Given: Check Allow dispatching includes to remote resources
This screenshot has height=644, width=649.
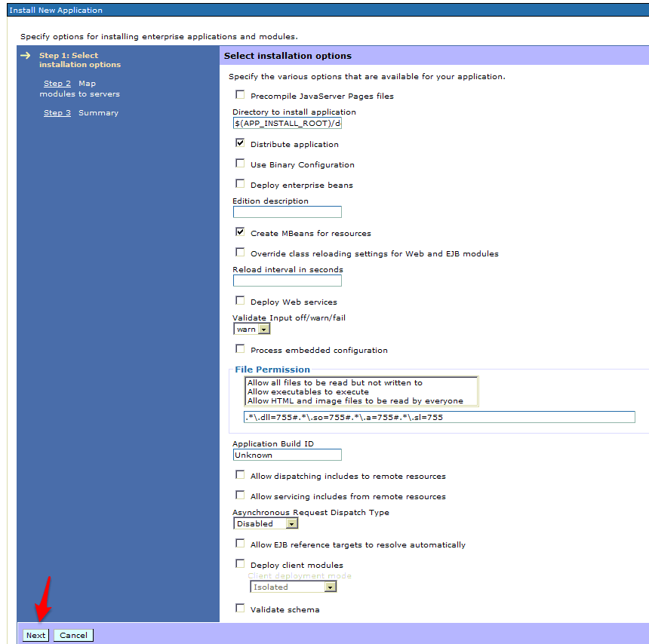Looking at the screenshot, I should pos(240,475).
